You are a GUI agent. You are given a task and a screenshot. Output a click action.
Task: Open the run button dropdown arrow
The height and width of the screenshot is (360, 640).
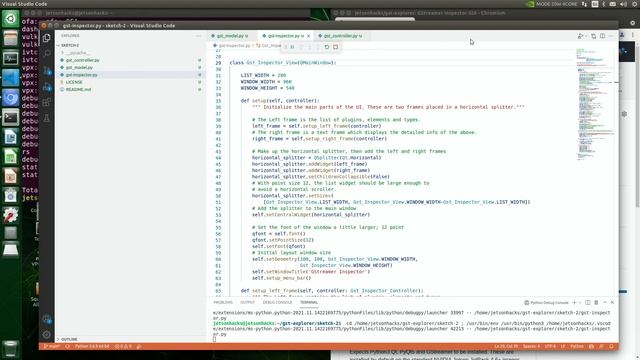pos(586,36)
